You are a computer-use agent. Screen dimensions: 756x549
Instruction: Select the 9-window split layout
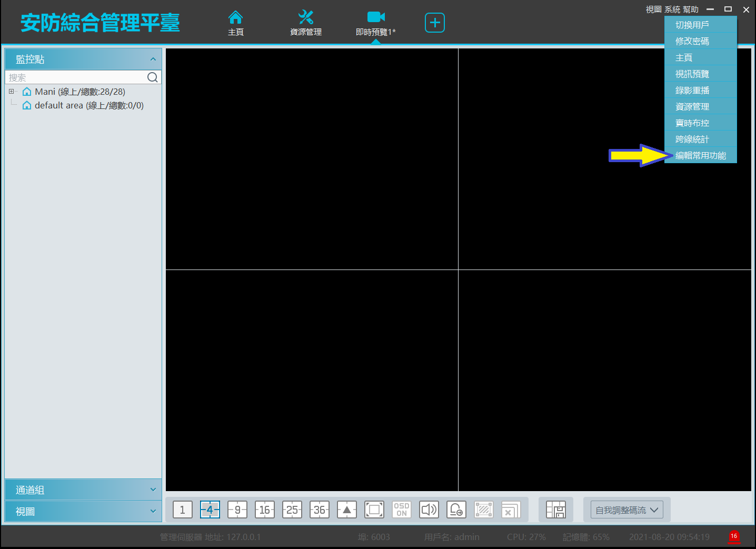pos(237,510)
